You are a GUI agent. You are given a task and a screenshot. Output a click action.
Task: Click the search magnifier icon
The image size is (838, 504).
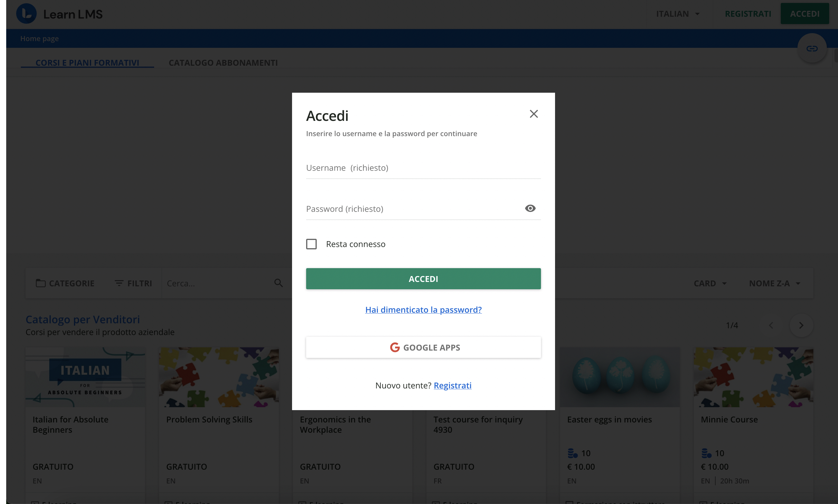278,283
